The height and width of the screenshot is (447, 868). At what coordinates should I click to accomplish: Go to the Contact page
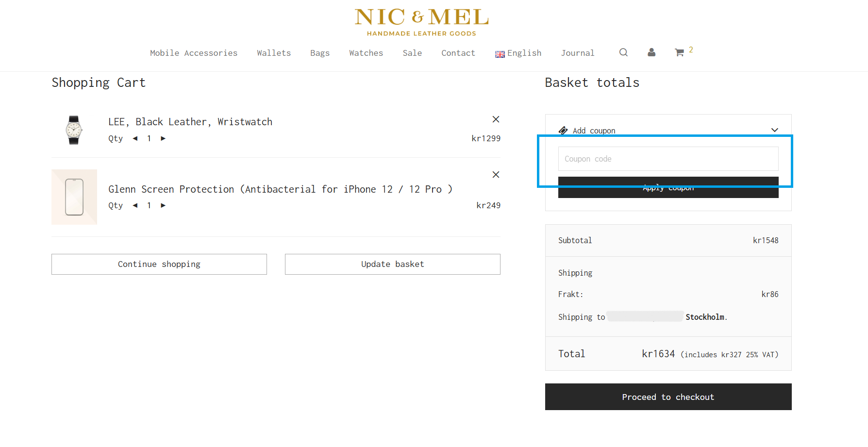point(458,53)
